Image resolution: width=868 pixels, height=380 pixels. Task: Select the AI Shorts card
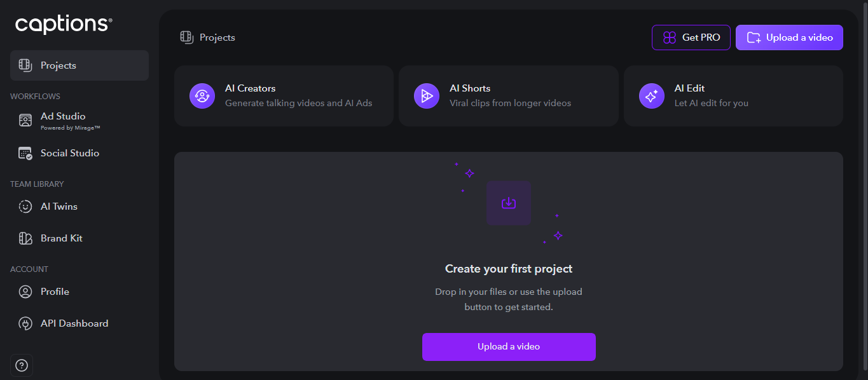click(508, 96)
